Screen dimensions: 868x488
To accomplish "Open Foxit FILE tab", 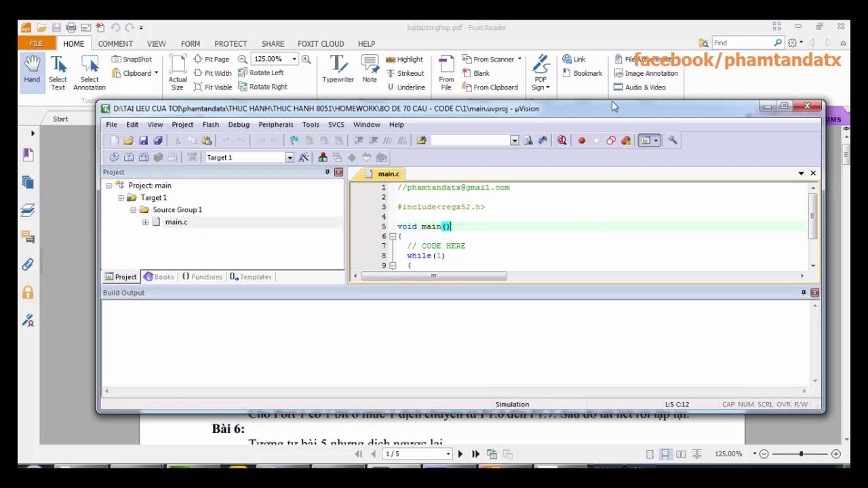I will (x=36, y=43).
